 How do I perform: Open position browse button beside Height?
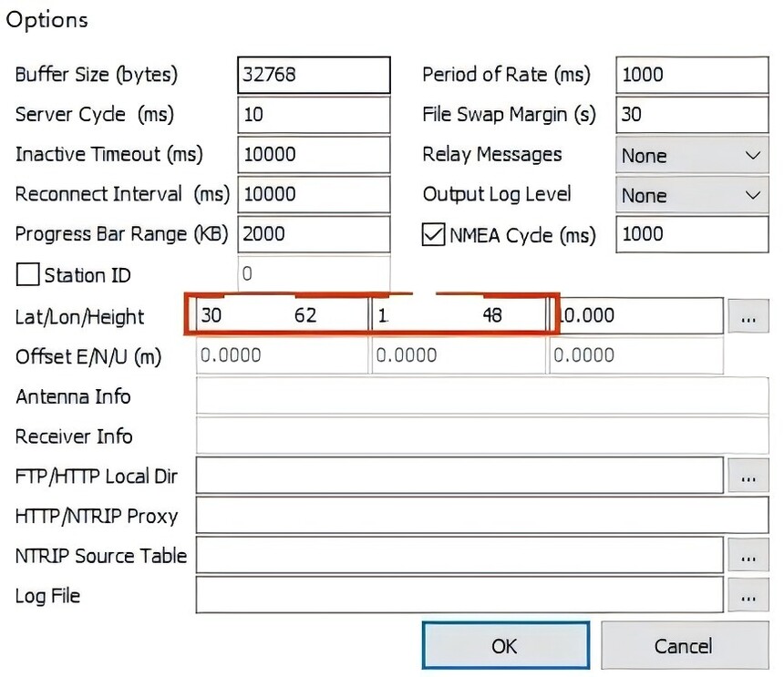tap(748, 316)
